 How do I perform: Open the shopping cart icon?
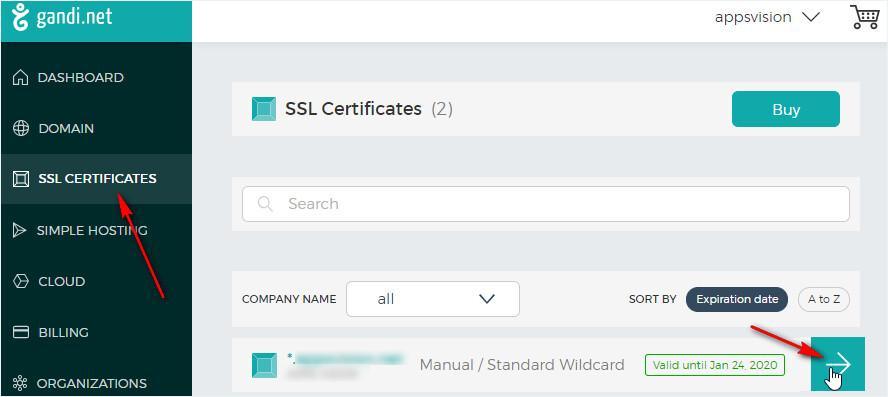point(864,17)
